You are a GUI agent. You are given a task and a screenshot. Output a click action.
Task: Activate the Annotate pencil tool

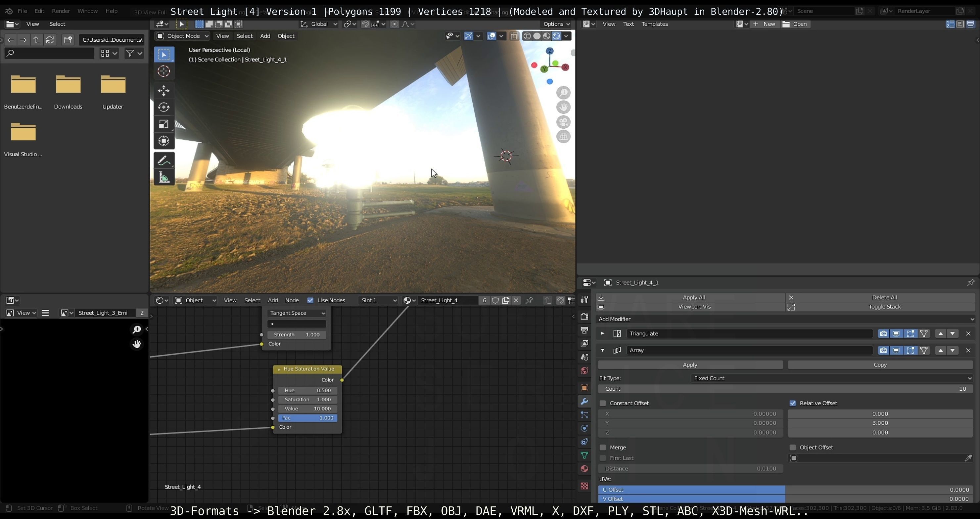163,161
